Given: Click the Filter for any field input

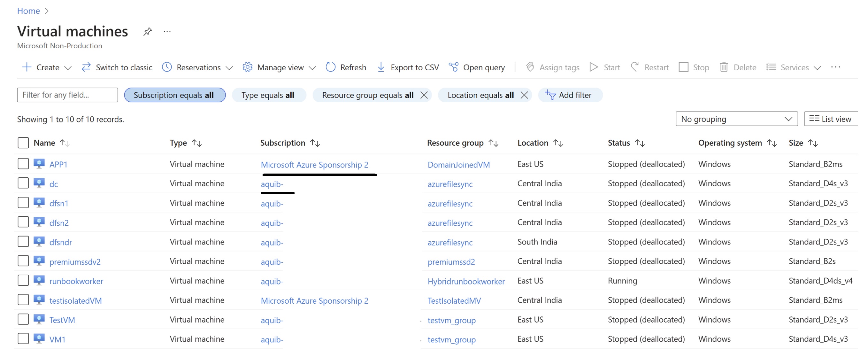Looking at the screenshot, I should click(67, 95).
